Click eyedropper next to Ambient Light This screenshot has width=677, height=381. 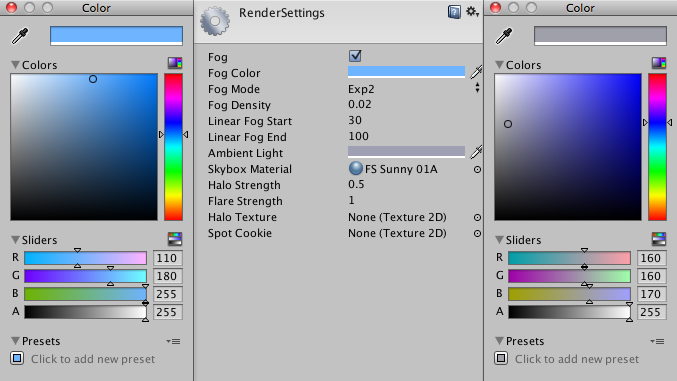click(x=476, y=152)
